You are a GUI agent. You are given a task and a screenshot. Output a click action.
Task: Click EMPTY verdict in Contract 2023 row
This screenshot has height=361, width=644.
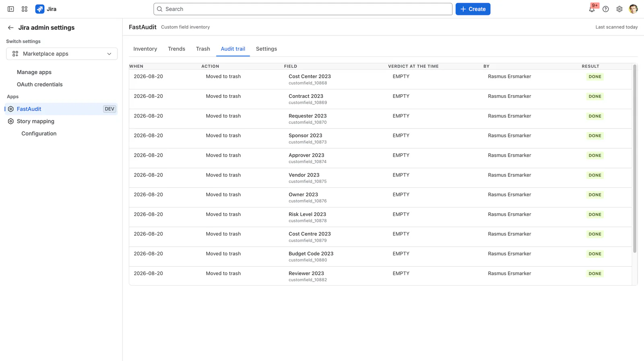tap(401, 96)
